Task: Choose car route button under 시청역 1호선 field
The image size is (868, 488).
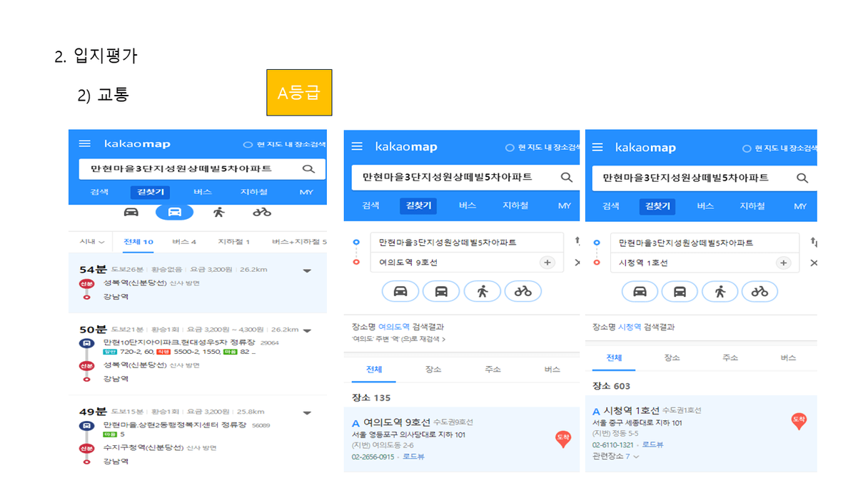Action: (640, 291)
